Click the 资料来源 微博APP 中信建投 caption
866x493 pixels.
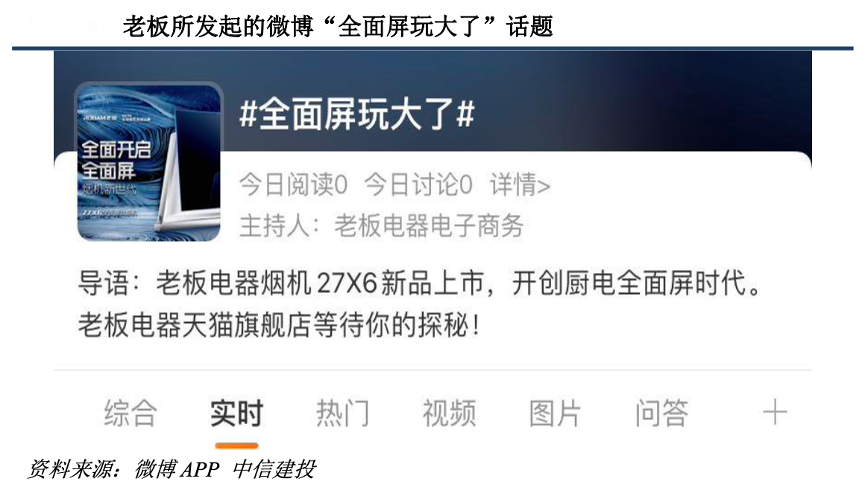pos(172,469)
